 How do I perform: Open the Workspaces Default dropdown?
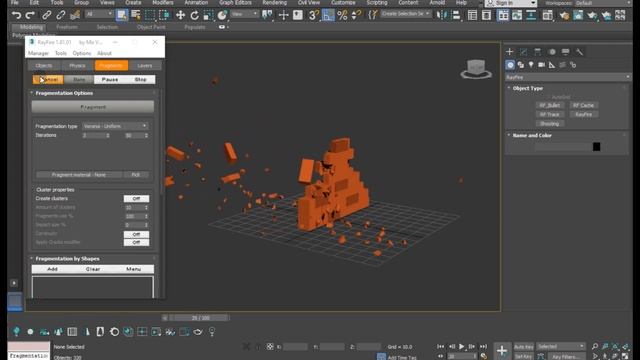[602, 3]
